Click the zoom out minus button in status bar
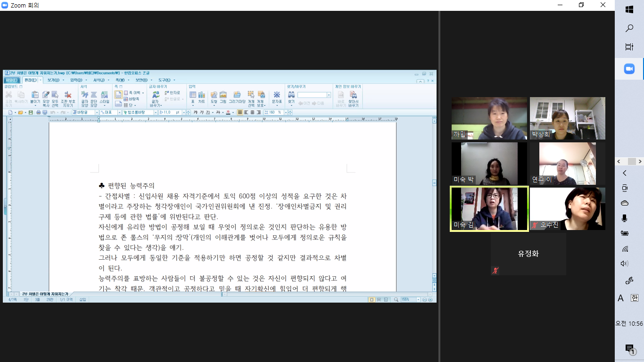 pyautogui.click(x=424, y=300)
